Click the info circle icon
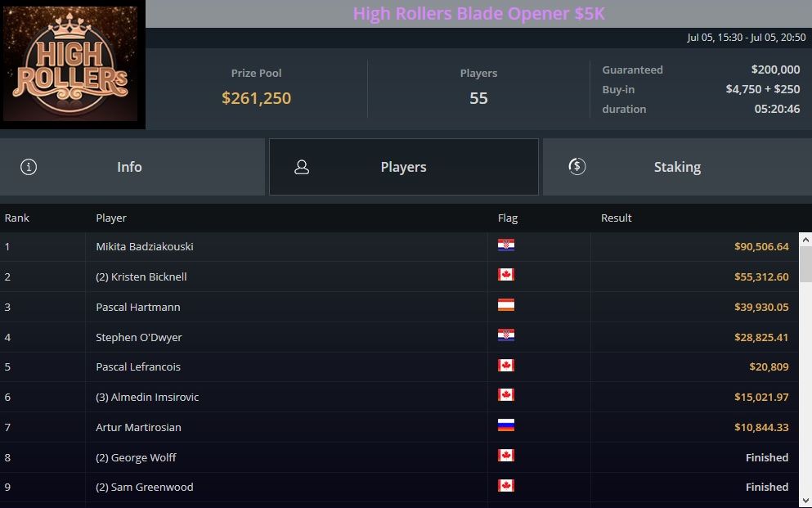Viewport: 812px width, 508px height. click(x=29, y=167)
